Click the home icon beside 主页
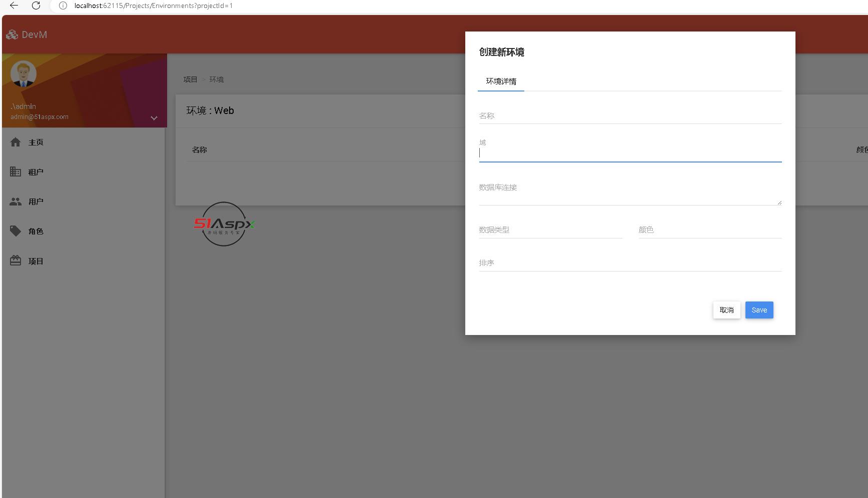 pyautogui.click(x=16, y=142)
